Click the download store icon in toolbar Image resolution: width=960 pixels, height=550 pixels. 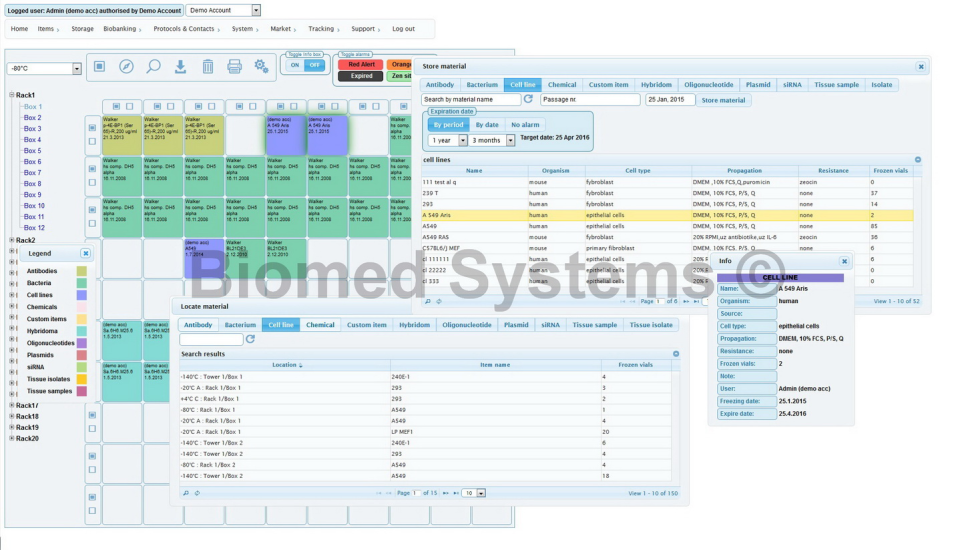(180, 66)
